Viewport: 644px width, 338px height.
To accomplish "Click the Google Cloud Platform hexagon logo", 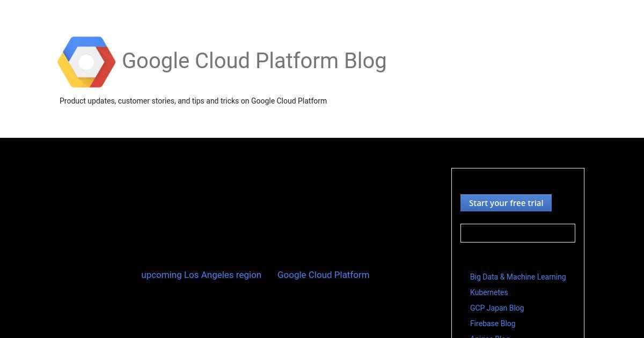I will coord(86,62).
